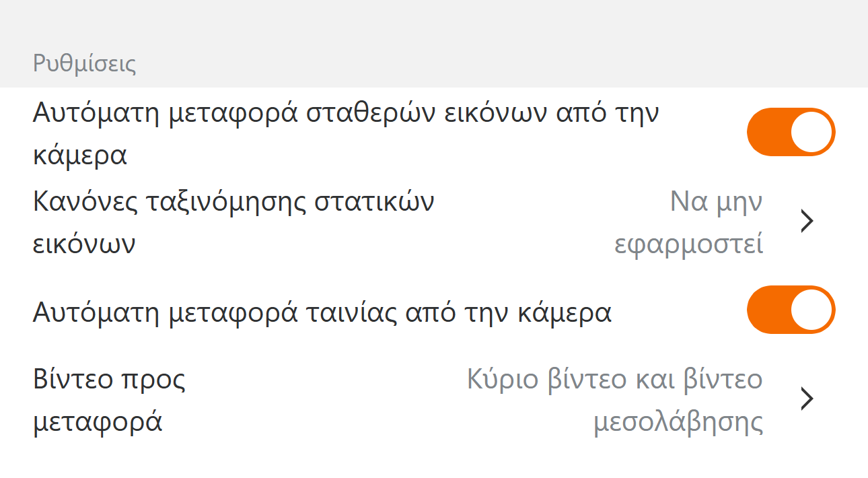Image resolution: width=868 pixels, height=478 pixels.
Task: Click the Αυτόματη μεταφορά ταινίας από την κάμερα label
Action: pos(322,312)
